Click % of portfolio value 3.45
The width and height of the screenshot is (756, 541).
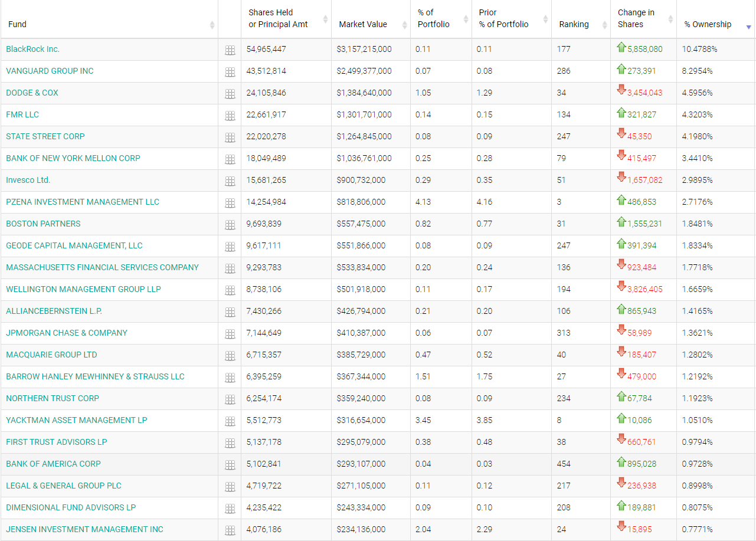click(x=423, y=420)
